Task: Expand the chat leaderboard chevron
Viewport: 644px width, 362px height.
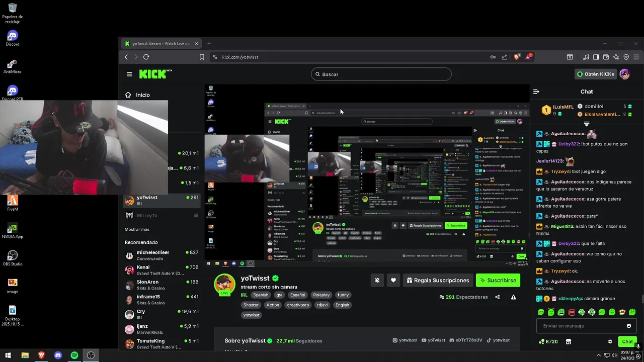Action: (x=586, y=124)
